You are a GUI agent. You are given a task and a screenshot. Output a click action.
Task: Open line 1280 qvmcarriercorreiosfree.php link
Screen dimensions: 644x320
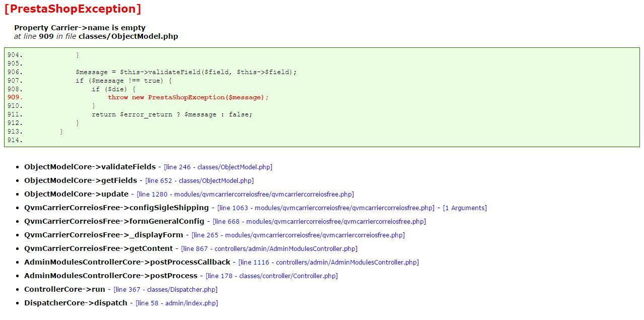tap(245, 194)
